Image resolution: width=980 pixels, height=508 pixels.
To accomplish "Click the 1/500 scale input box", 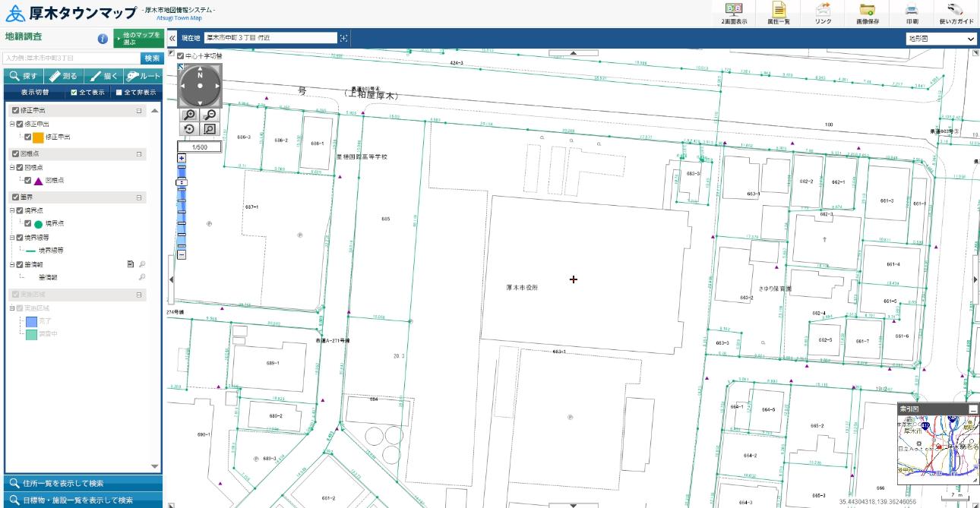I will 200,147.
